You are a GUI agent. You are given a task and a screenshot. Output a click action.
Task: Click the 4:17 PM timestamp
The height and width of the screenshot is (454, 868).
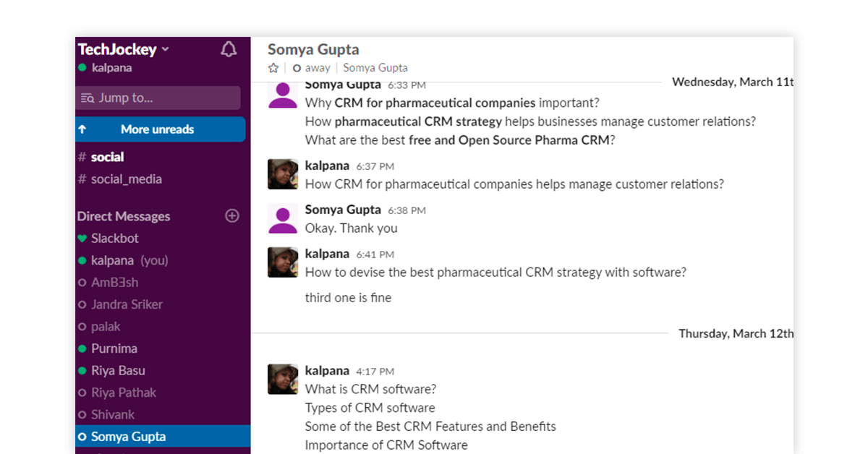[x=375, y=371]
